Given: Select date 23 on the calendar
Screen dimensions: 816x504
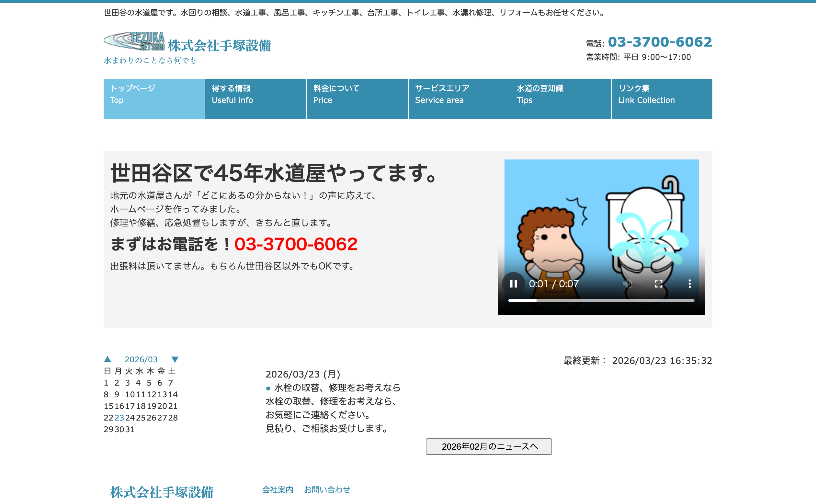Looking at the screenshot, I should [x=119, y=418].
